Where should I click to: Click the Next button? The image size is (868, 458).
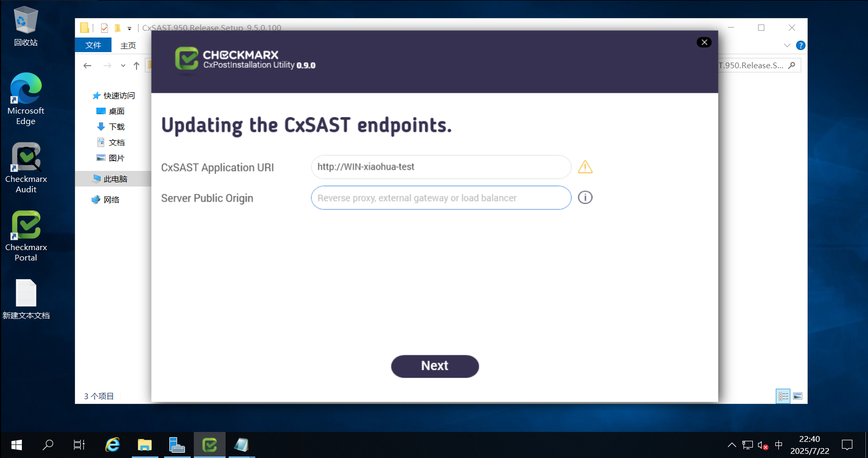pyautogui.click(x=435, y=366)
